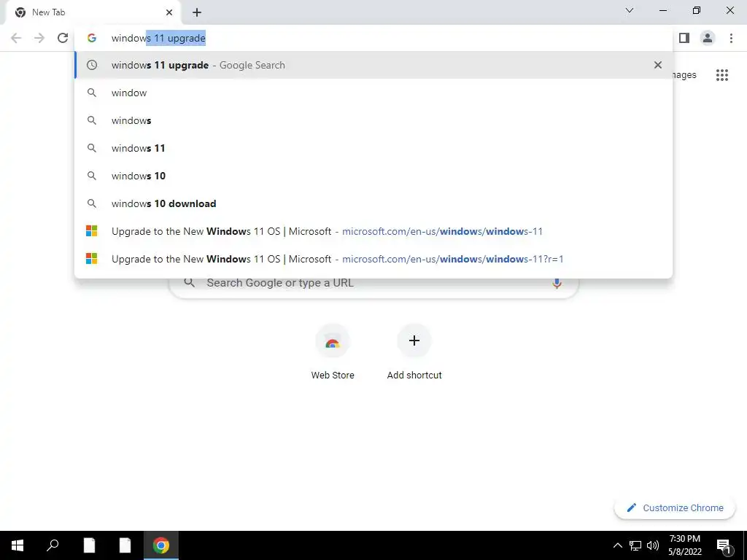Click the Microsoft logo of the windows-11 suggestion
This screenshot has height=560, width=747.
91,231
